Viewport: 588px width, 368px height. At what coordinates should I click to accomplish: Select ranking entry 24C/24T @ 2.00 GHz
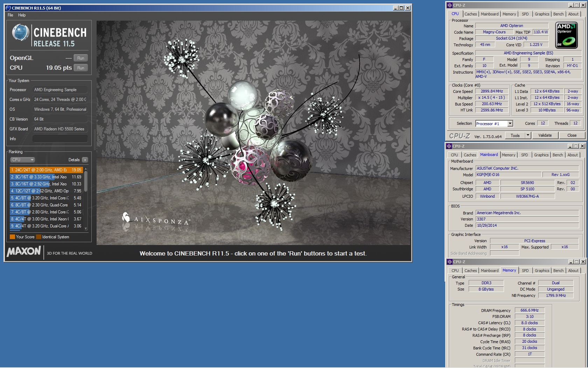pyautogui.click(x=46, y=170)
